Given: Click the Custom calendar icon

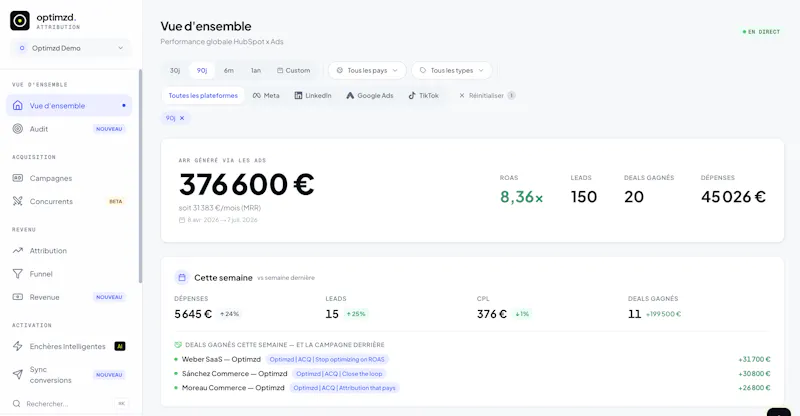Looking at the screenshot, I should click(280, 70).
